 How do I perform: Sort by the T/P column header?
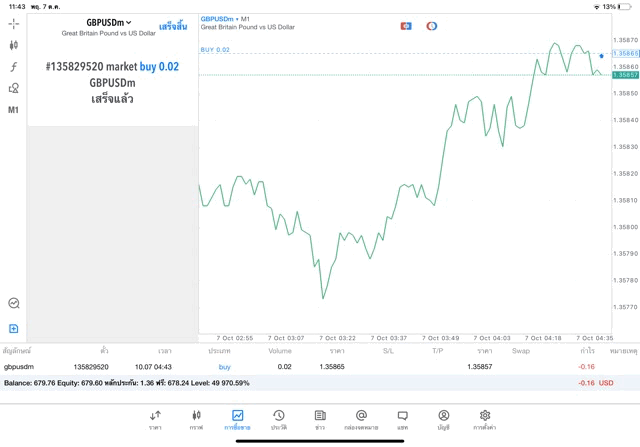(438, 351)
